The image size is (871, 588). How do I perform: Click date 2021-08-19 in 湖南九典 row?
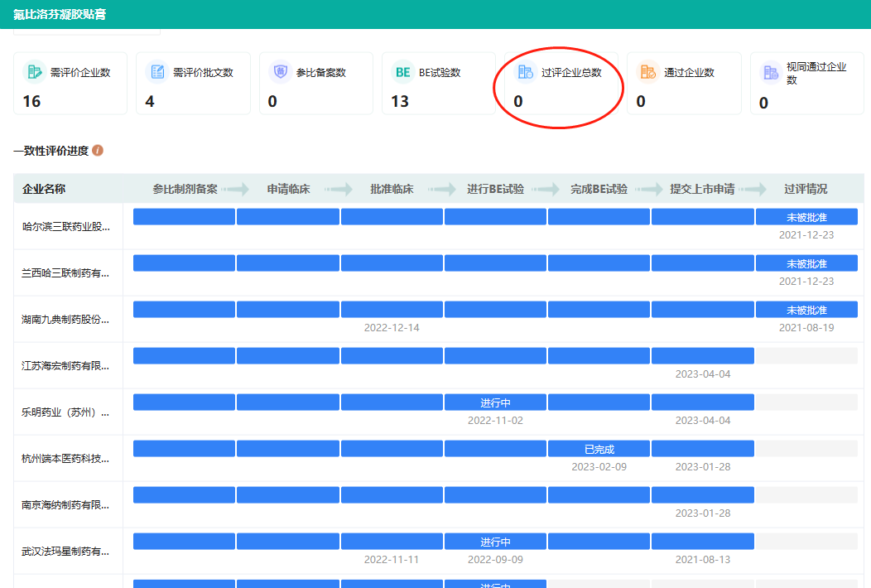tap(806, 328)
